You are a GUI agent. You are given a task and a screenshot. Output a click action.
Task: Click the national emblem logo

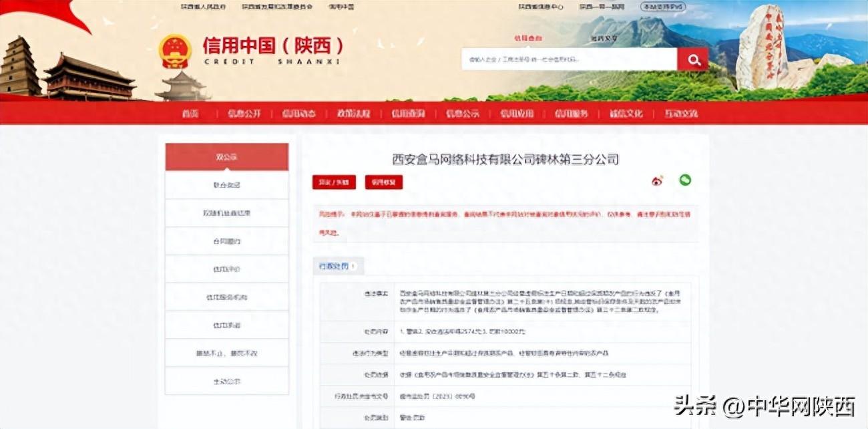175,51
